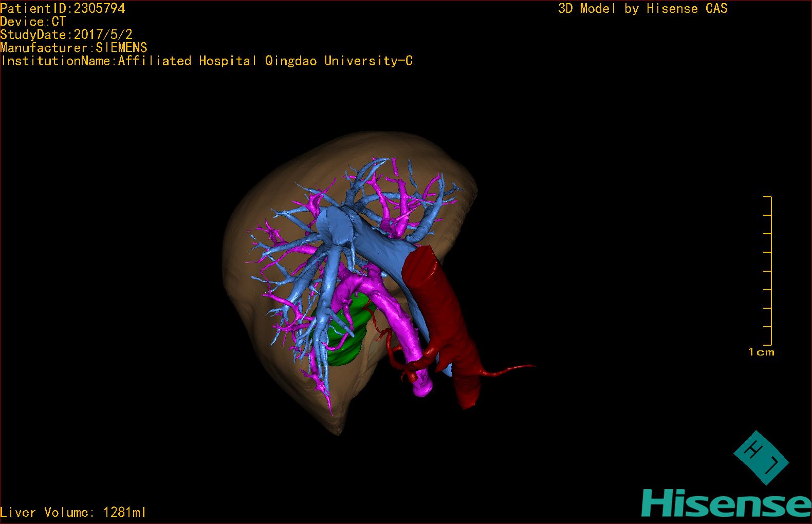
Task: Click the 1cm scale label
Action: [x=761, y=352]
